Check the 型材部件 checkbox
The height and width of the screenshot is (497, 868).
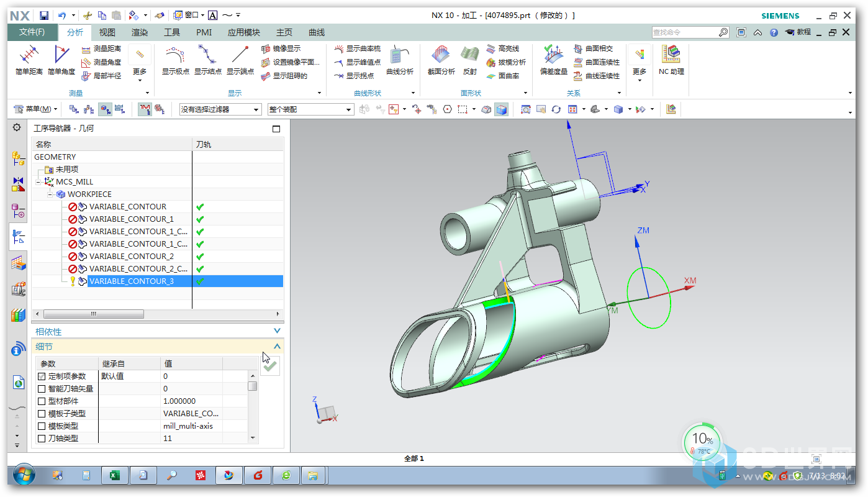[x=42, y=401]
